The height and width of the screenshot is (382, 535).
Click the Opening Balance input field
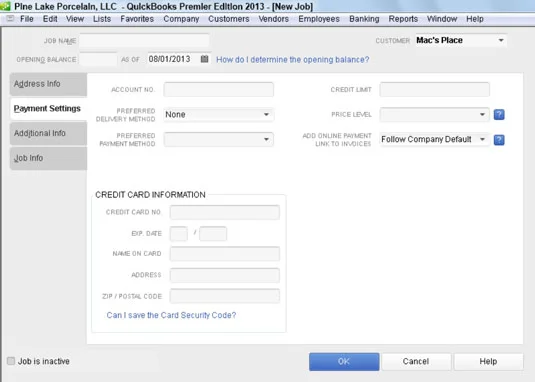[x=98, y=59]
